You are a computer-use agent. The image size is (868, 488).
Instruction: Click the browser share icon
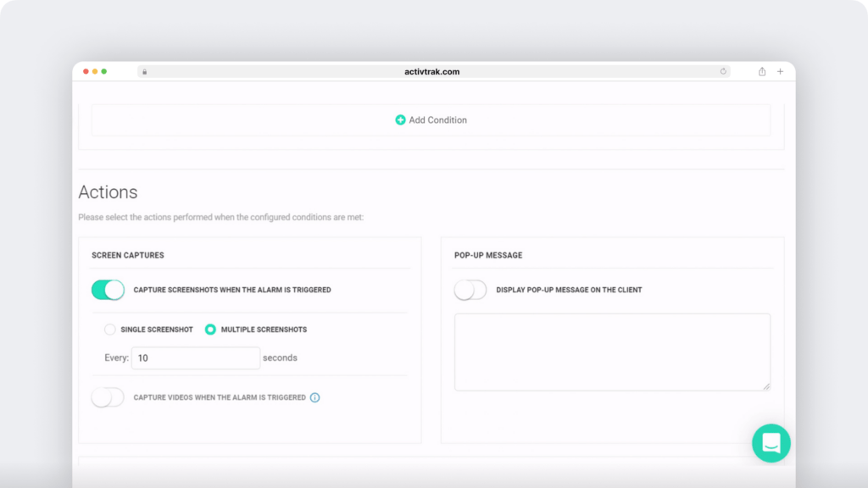[x=761, y=71]
